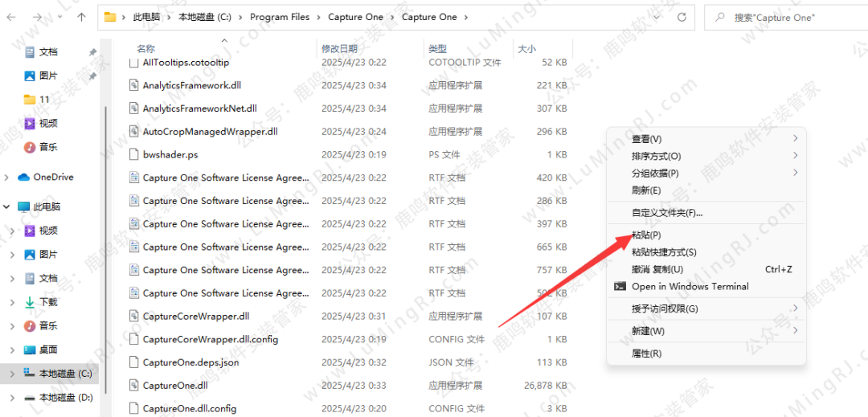Select 粘贴(P) from context menu
This screenshot has height=417, width=868.
pos(646,235)
